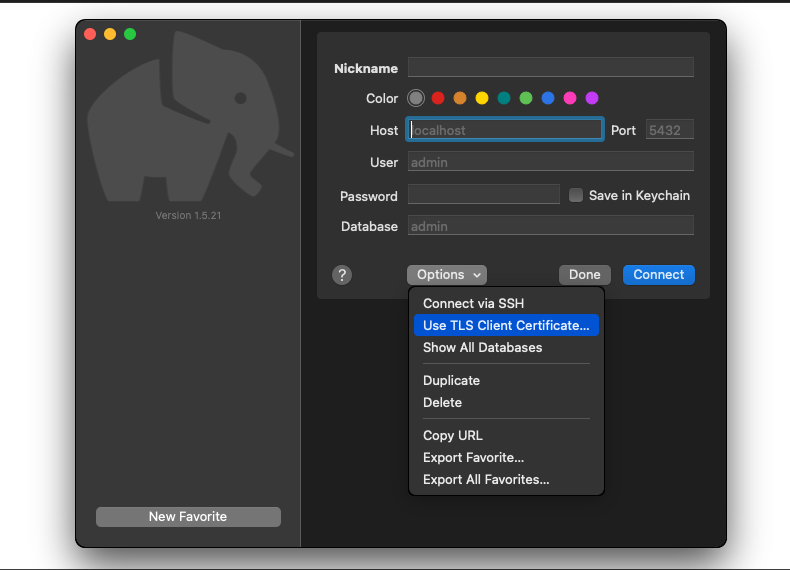Select Export All Favorites menu entry
Image resolution: width=790 pixels, height=570 pixels.
(486, 479)
